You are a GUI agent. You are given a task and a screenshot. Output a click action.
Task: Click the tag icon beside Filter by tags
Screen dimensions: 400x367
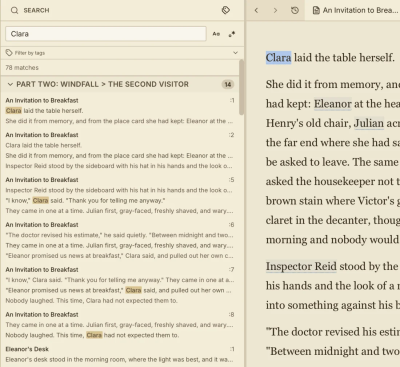click(x=9, y=53)
